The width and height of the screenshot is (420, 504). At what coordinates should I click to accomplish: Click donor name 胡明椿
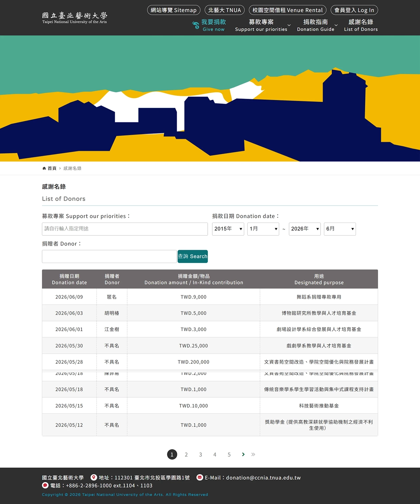point(112,313)
